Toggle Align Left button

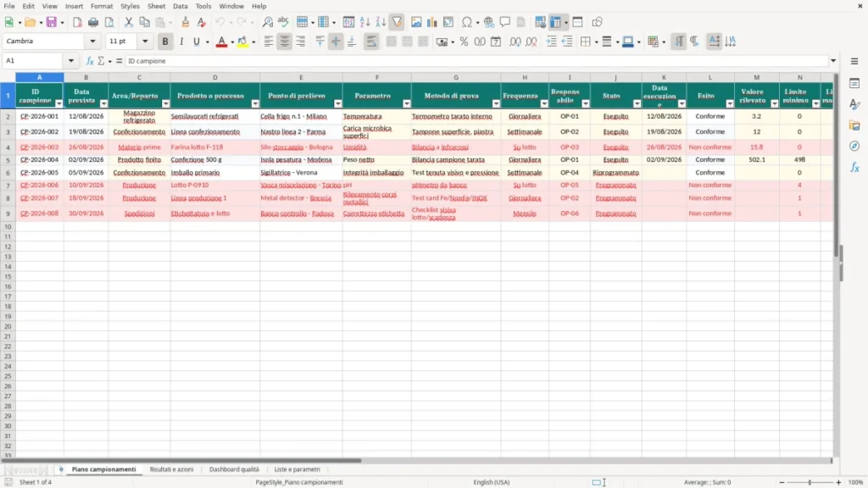(x=269, y=42)
